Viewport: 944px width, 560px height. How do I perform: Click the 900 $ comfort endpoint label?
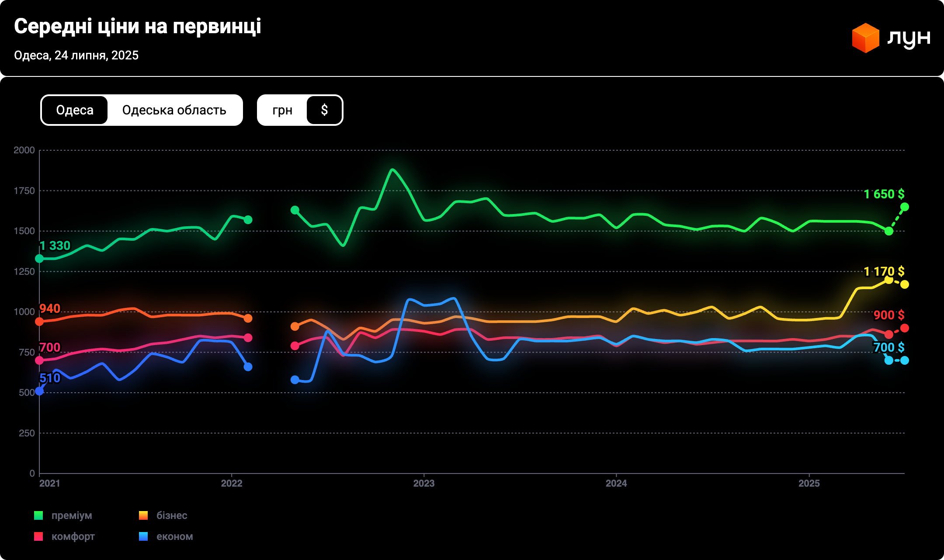click(888, 315)
